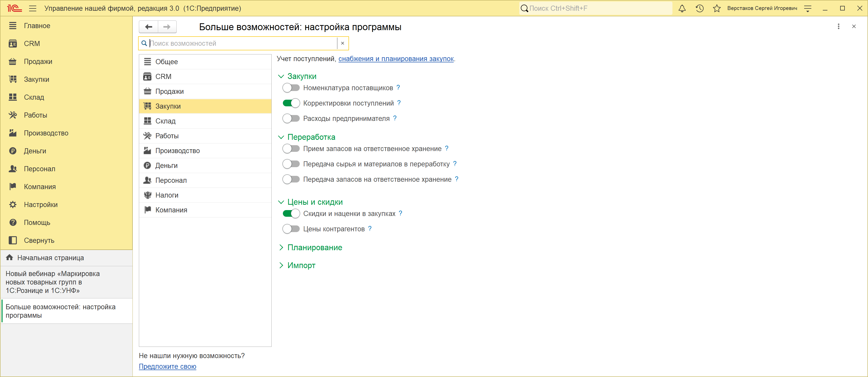
Task: Click the home icon of Начальная страница
Action: click(9, 258)
